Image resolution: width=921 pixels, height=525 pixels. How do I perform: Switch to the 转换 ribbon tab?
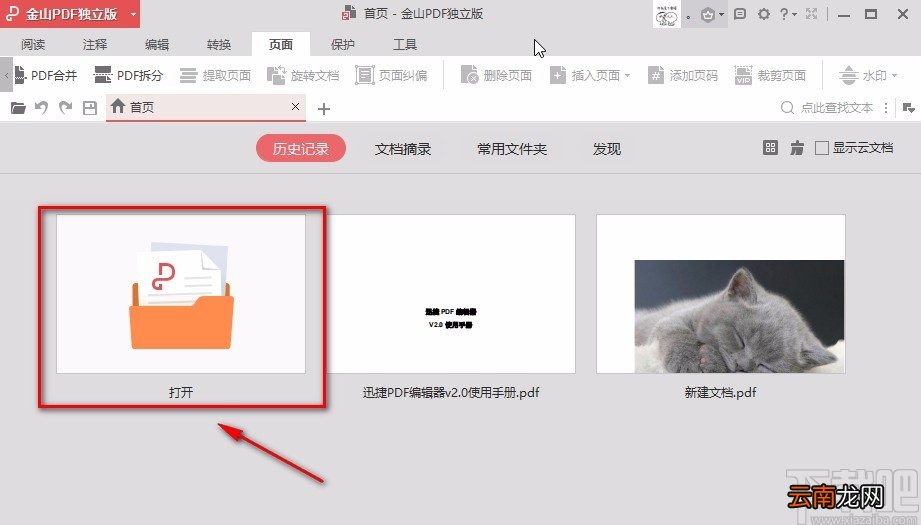click(x=219, y=45)
